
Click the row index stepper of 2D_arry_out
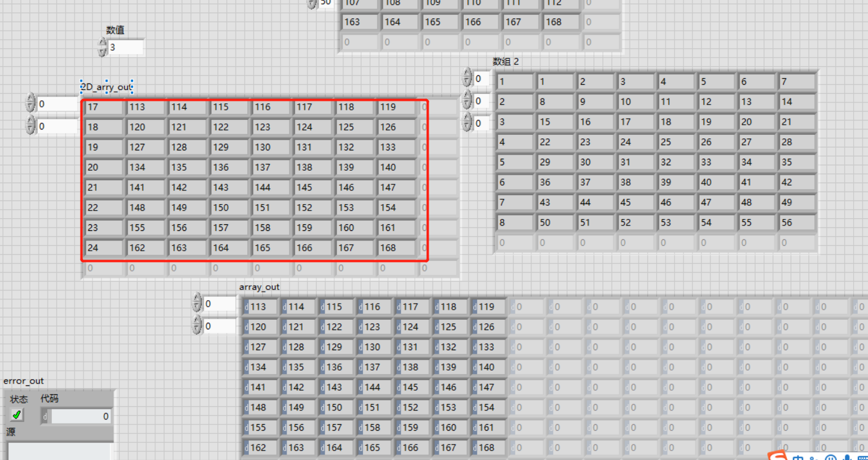click(x=30, y=103)
